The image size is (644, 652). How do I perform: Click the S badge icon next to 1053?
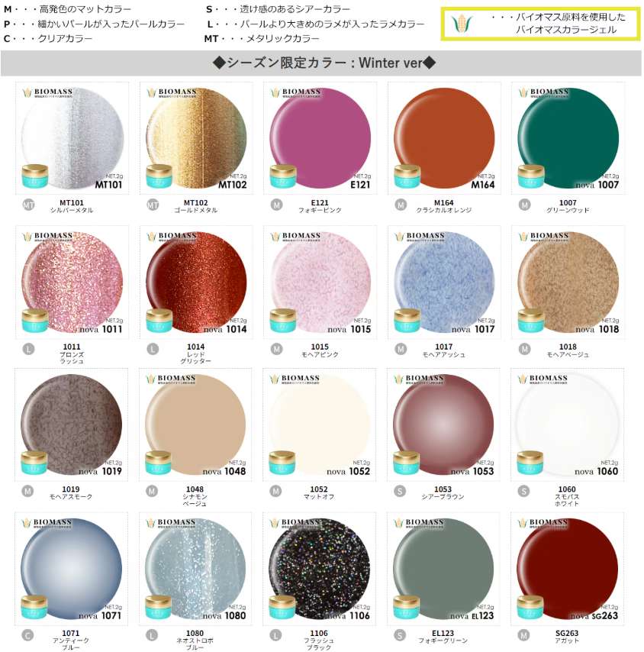pyautogui.click(x=400, y=491)
